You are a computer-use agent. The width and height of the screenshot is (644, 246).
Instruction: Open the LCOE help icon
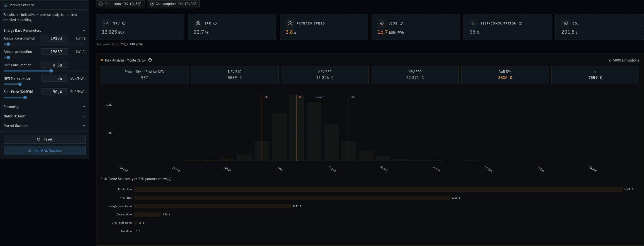pyautogui.click(x=401, y=23)
